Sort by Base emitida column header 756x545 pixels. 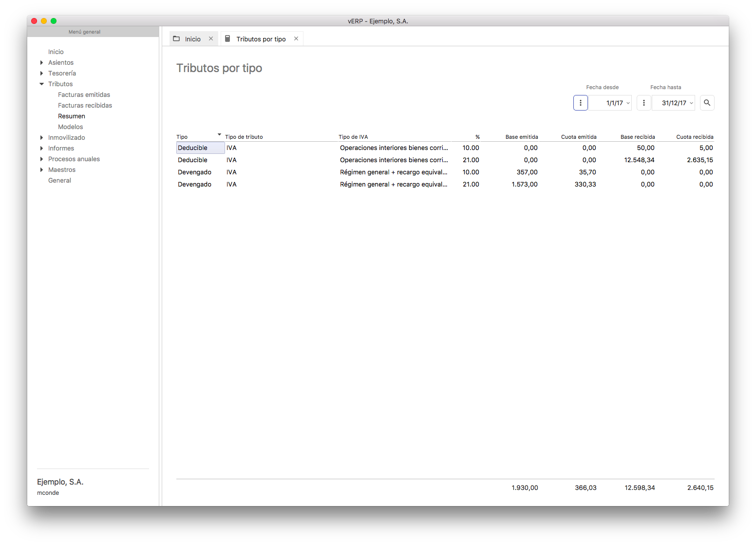tap(521, 137)
